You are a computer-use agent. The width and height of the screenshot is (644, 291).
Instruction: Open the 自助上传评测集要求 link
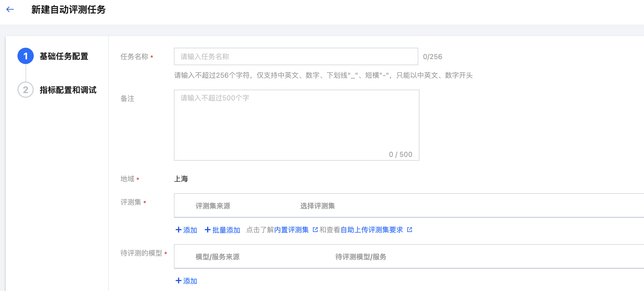(x=372, y=230)
